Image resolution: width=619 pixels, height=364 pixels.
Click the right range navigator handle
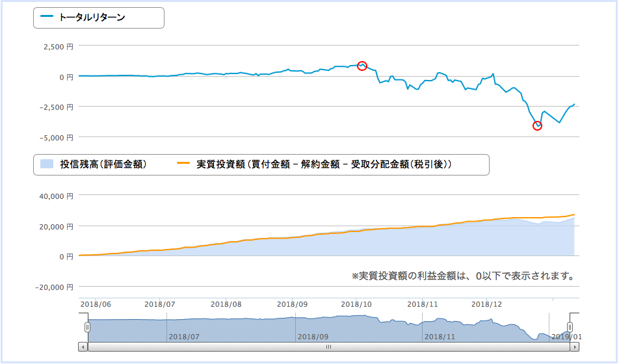[x=570, y=327]
